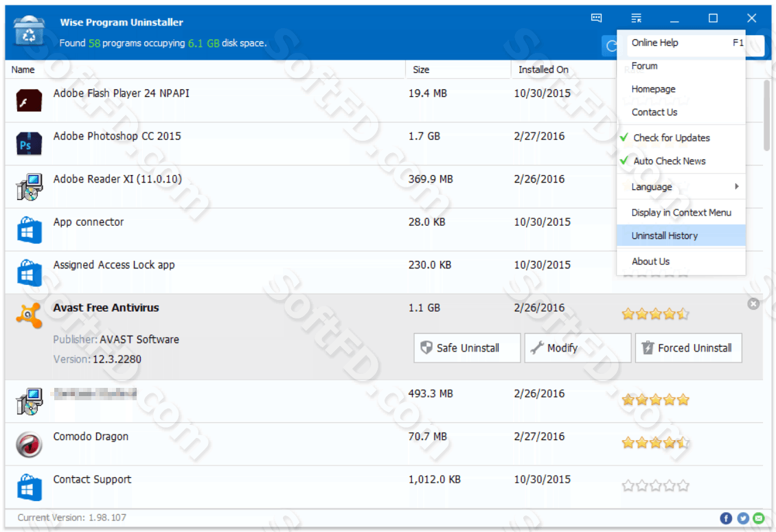Image resolution: width=776 pixels, height=532 pixels.
Task: Select About Us menu entry
Action: [681, 262]
